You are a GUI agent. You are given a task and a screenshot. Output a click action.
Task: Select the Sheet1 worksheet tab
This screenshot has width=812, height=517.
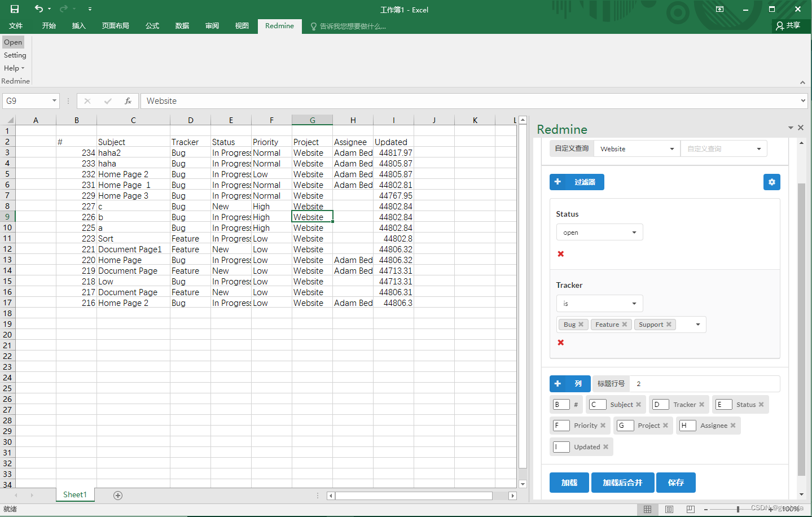(75, 495)
